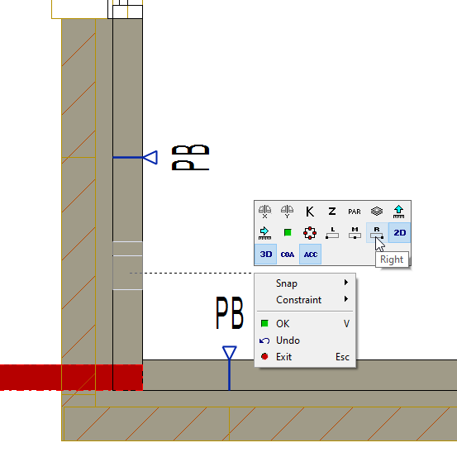Click the mirror about Y icon
The width and height of the screenshot is (457, 476).
point(288,212)
